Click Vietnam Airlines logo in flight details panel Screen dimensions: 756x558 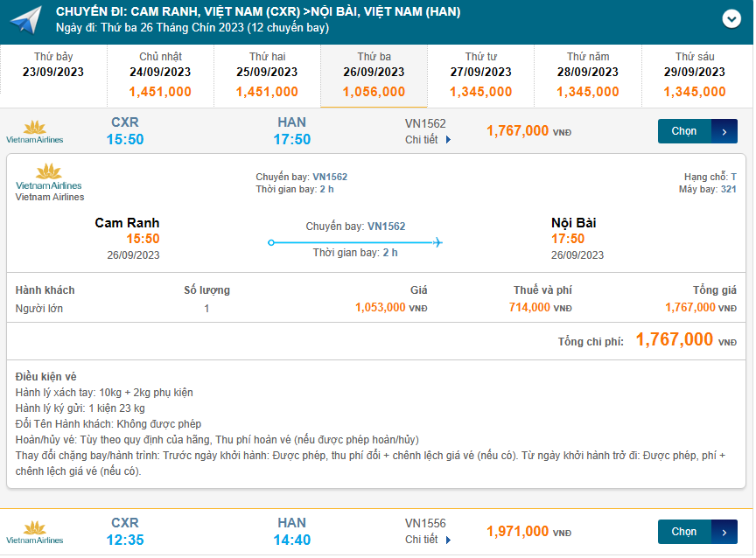[x=49, y=177]
